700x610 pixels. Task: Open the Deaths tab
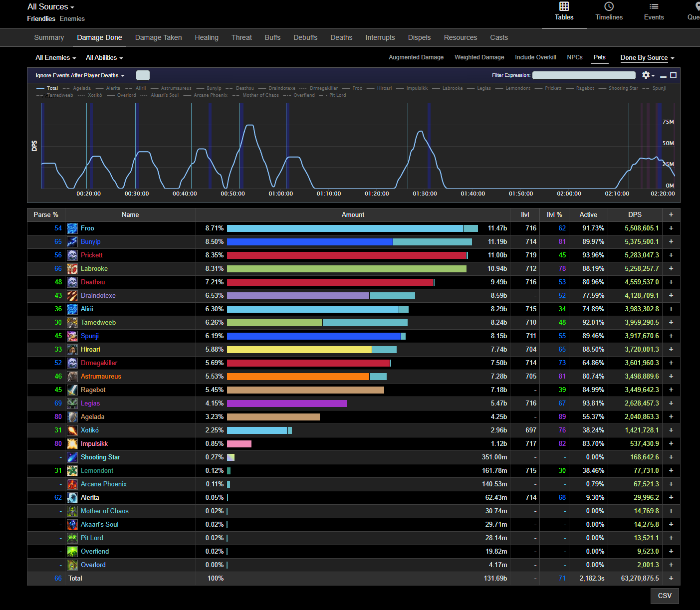click(x=341, y=37)
